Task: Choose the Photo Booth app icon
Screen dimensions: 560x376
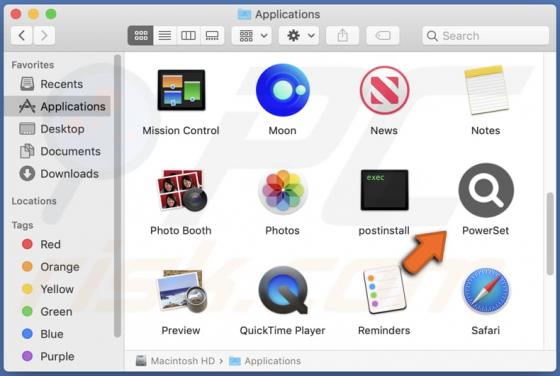Action: 181,190
